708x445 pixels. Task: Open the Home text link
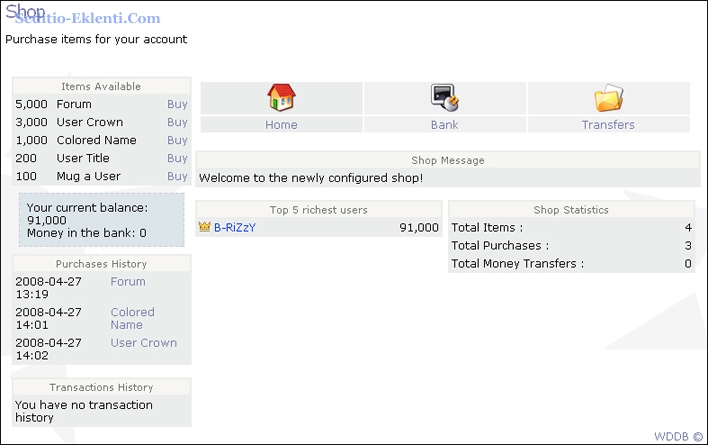click(281, 125)
